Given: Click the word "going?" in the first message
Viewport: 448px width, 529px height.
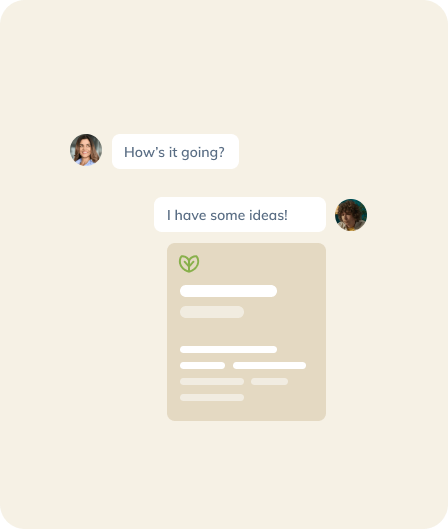Looking at the screenshot, I should pyautogui.click(x=203, y=153).
